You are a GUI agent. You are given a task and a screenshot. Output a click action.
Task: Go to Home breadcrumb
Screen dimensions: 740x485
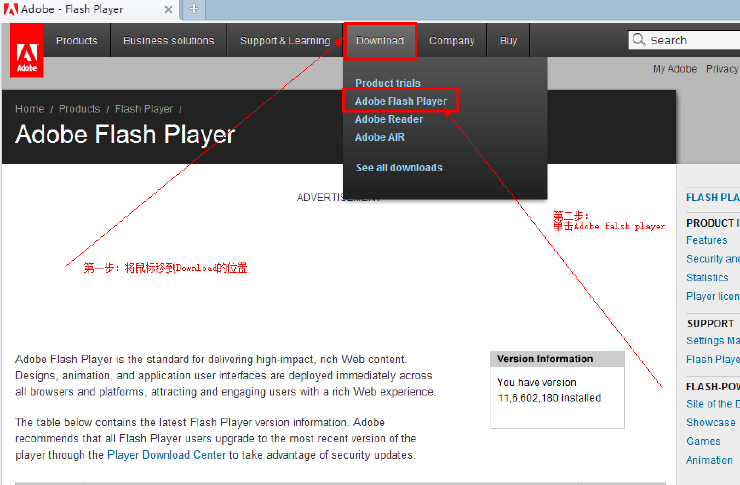point(29,109)
